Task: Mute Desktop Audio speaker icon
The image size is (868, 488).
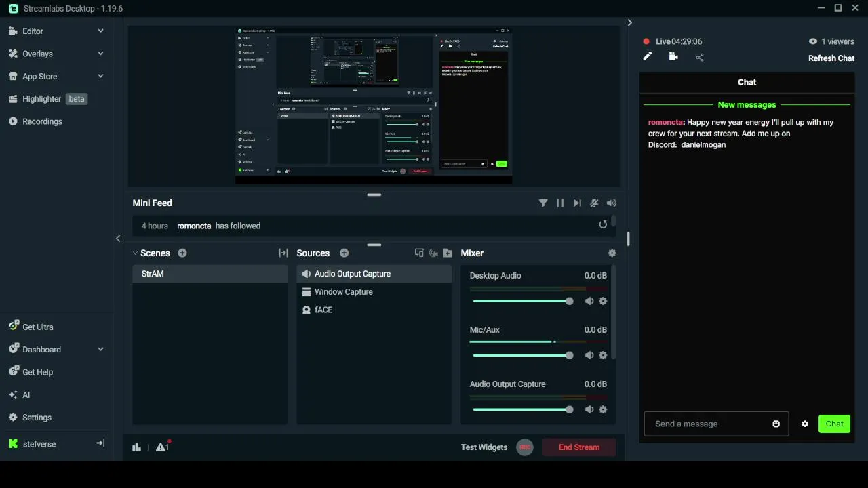Action: (x=589, y=301)
